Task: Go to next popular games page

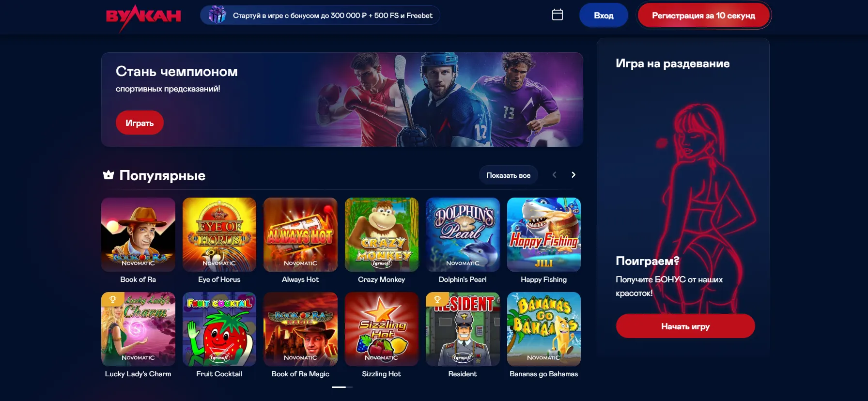Action: (573, 175)
